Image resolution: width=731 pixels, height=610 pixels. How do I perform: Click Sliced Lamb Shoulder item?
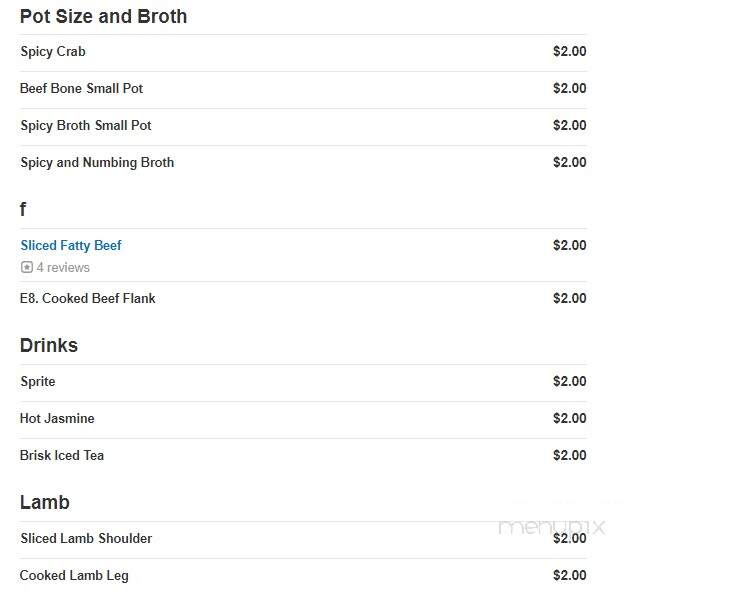(x=303, y=539)
